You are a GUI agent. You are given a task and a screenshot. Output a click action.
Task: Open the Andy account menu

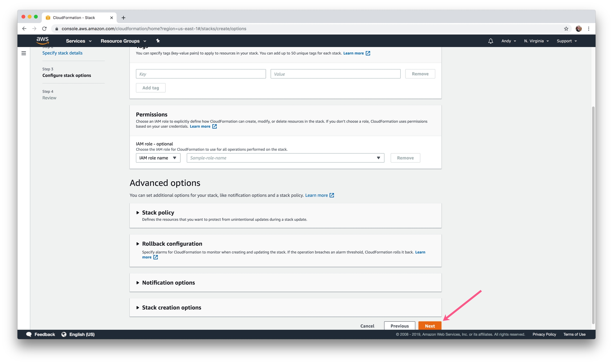point(509,41)
